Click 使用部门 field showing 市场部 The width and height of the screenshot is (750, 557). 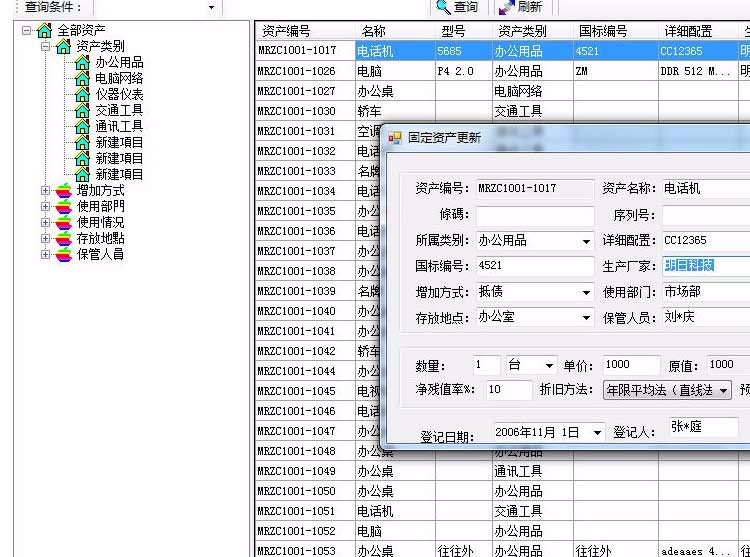click(x=706, y=292)
